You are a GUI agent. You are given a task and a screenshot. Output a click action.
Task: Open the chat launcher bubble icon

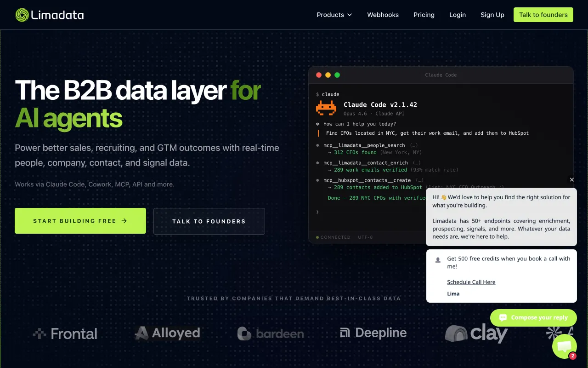click(x=564, y=346)
